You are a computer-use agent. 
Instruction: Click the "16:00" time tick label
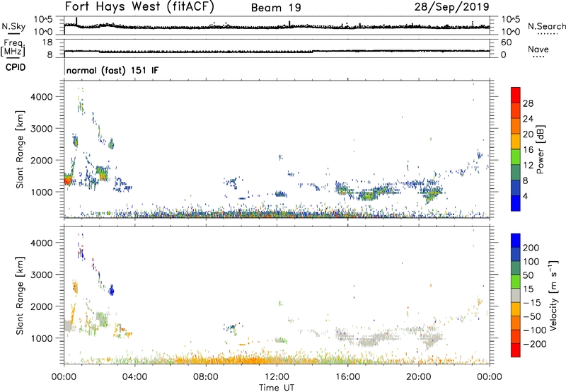tap(347, 377)
